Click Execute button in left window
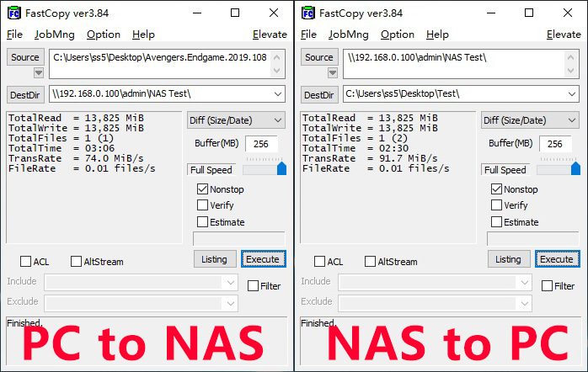588x372 pixels. pyautogui.click(x=263, y=259)
